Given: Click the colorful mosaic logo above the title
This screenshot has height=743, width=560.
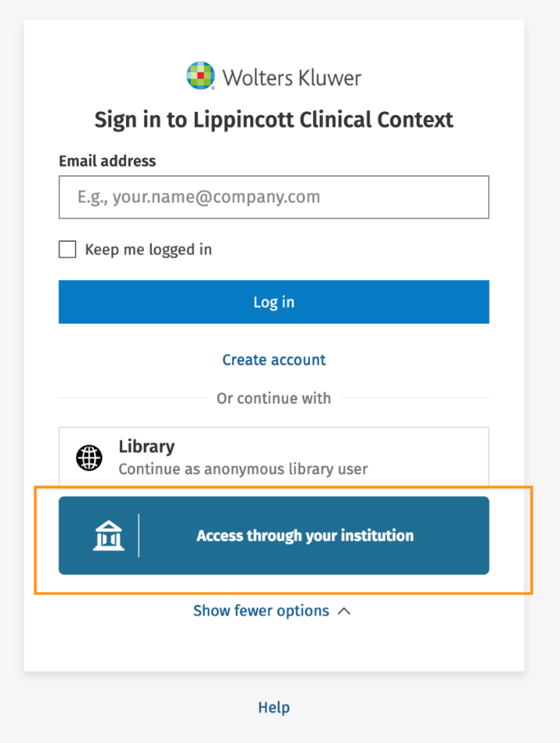Looking at the screenshot, I should click(x=200, y=75).
